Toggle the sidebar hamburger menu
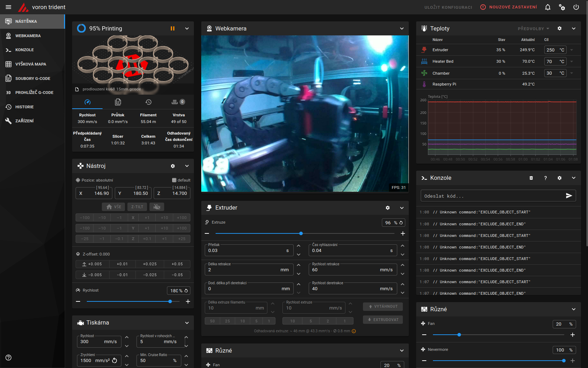 8,7
